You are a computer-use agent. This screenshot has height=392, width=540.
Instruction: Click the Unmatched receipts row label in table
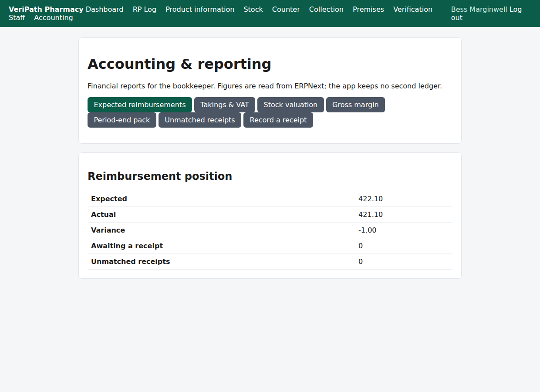[x=131, y=261]
